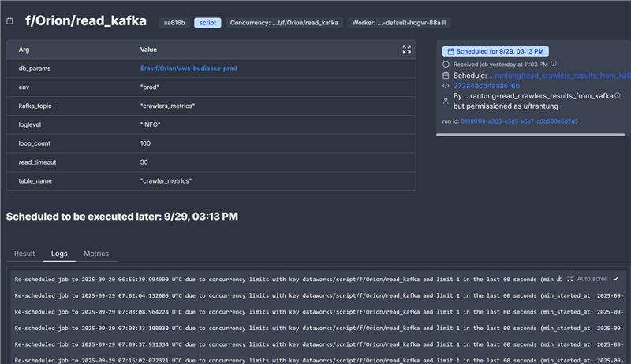Click the calendar icon beside Schedule
631x364 pixels.
pos(446,76)
